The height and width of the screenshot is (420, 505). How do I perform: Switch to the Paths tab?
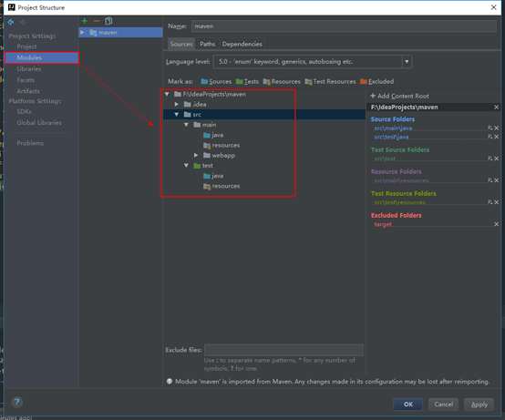tap(208, 44)
